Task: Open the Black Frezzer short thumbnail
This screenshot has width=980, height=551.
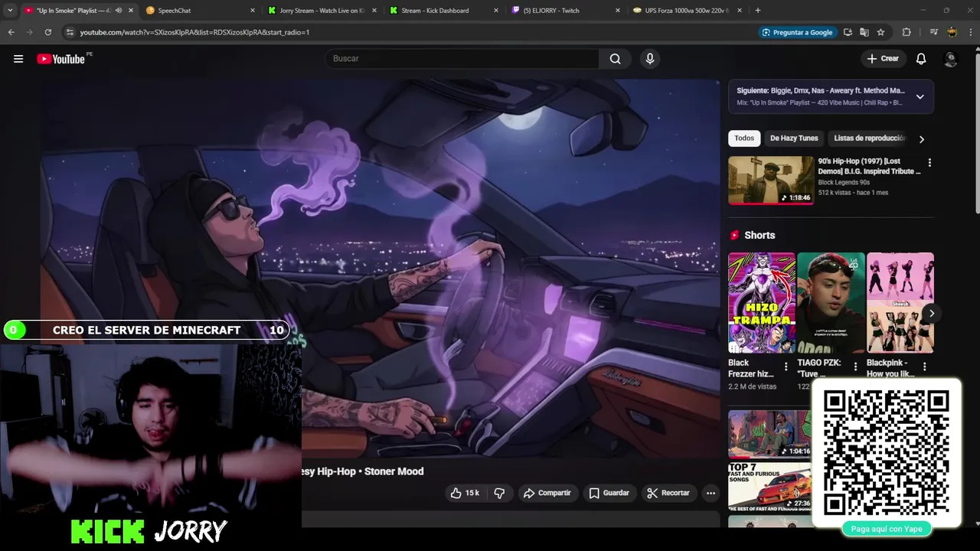Action: (761, 302)
